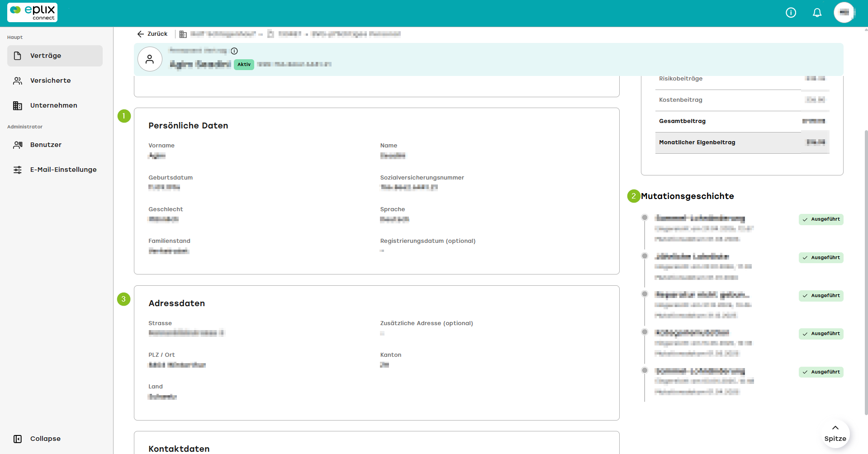Click the Verträge document icon

click(x=18, y=56)
